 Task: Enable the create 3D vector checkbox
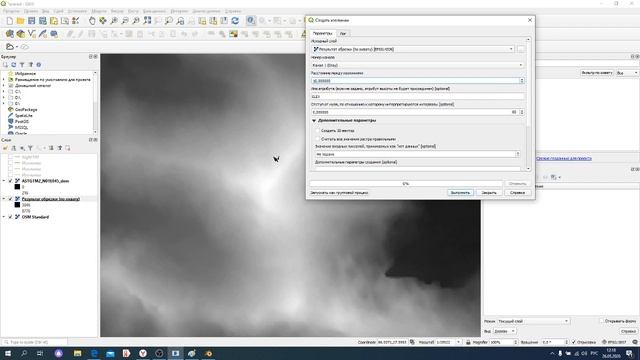click(x=318, y=131)
